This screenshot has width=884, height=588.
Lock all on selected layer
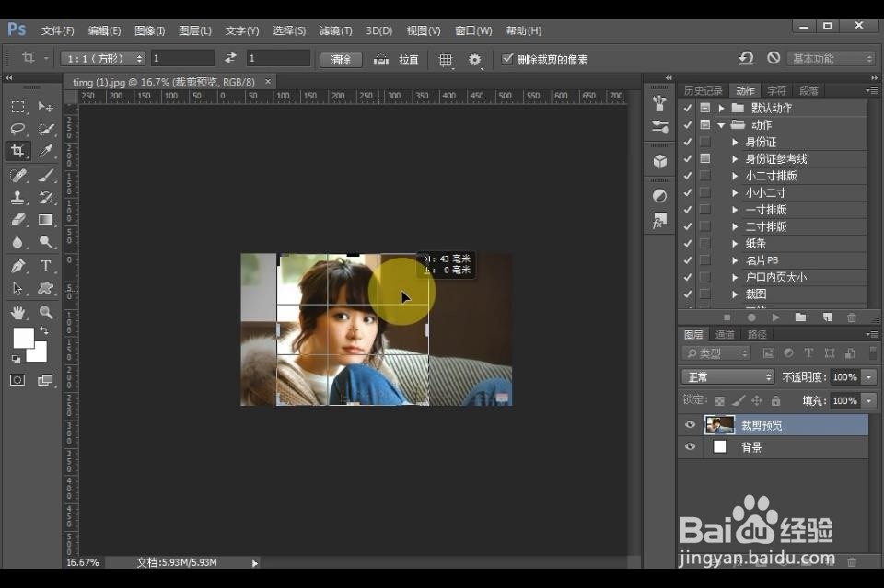point(775,400)
